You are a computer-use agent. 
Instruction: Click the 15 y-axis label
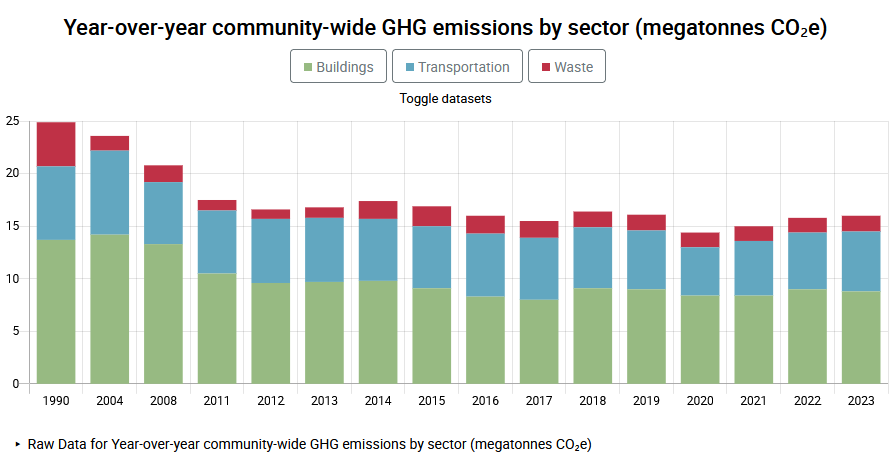[13, 226]
